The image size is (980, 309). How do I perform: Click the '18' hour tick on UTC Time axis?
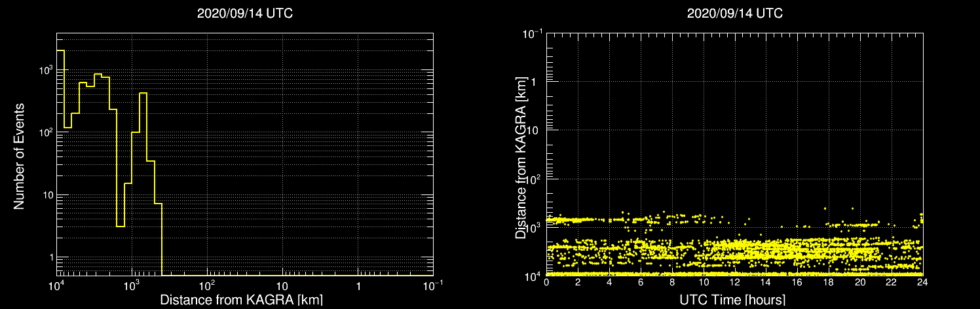pyautogui.click(x=829, y=282)
